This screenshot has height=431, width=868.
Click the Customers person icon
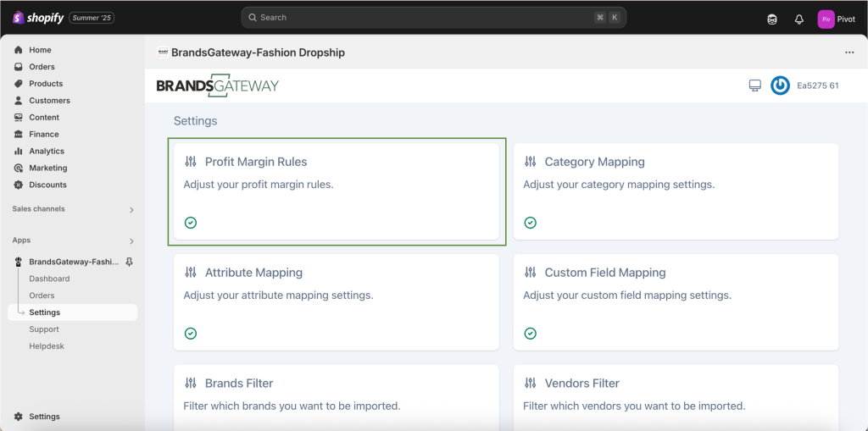(19, 100)
